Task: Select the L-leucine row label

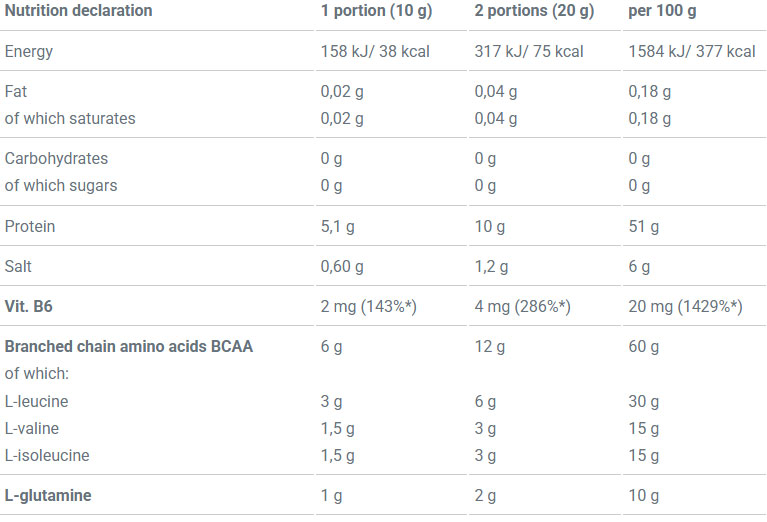Action: [x=37, y=401]
